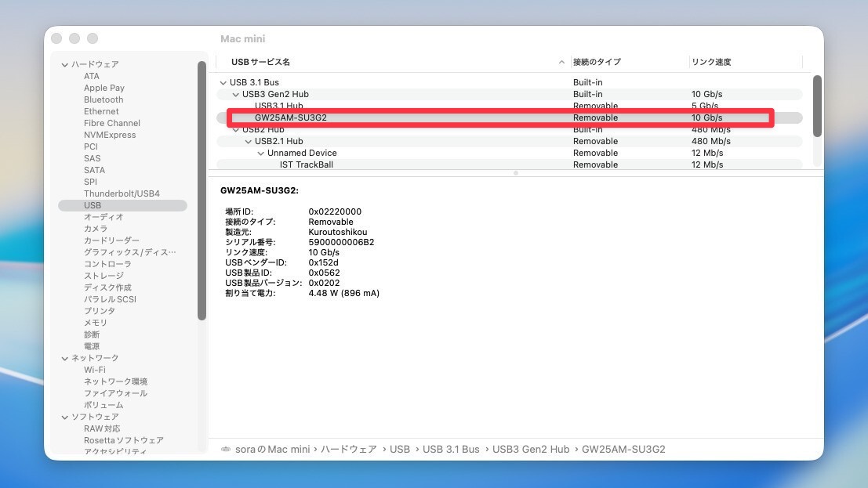Collapse the Unnamed Device row
The width and height of the screenshot is (868, 488).
pyautogui.click(x=261, y=154)
